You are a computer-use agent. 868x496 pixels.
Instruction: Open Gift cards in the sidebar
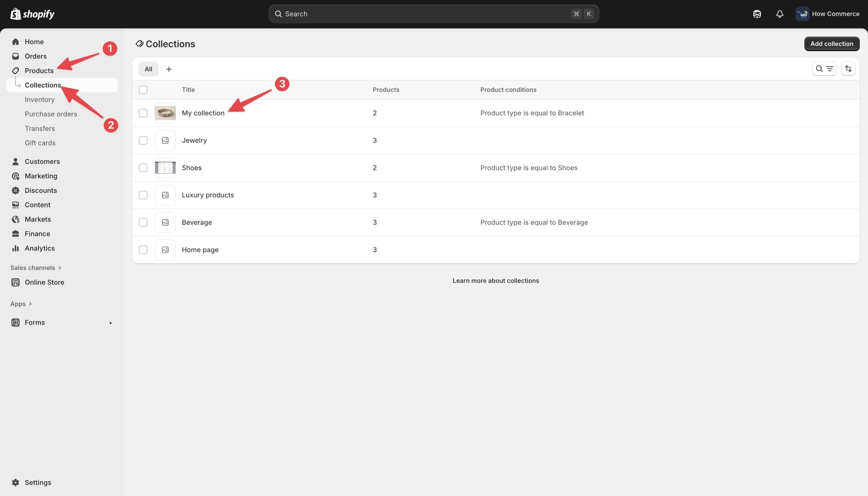point(40,143)
